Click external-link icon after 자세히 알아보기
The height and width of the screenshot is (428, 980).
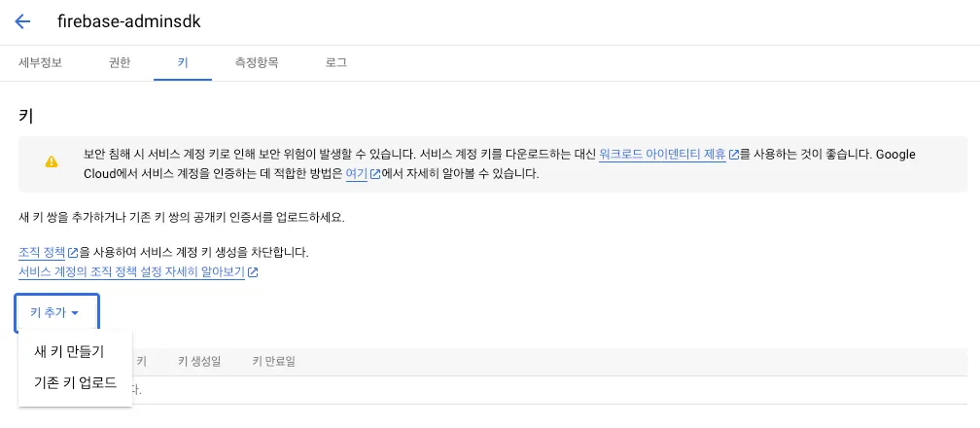pos(253,272)
